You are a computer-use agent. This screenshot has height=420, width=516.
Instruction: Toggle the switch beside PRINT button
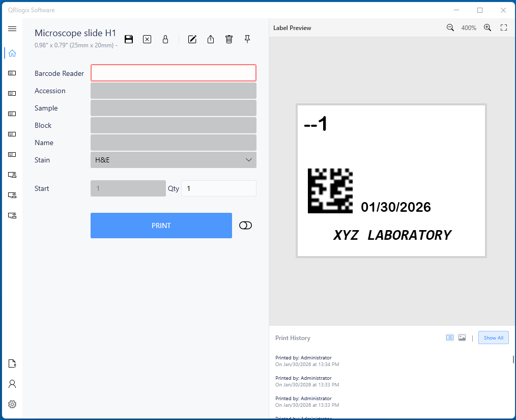[x=245, y=226]
